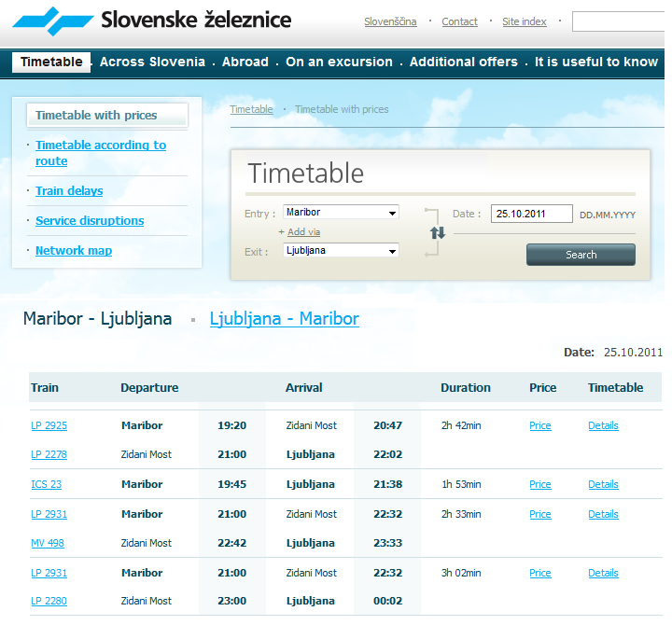
Task: Show Details for LP 2925 connection
Action: pos(603,426)
